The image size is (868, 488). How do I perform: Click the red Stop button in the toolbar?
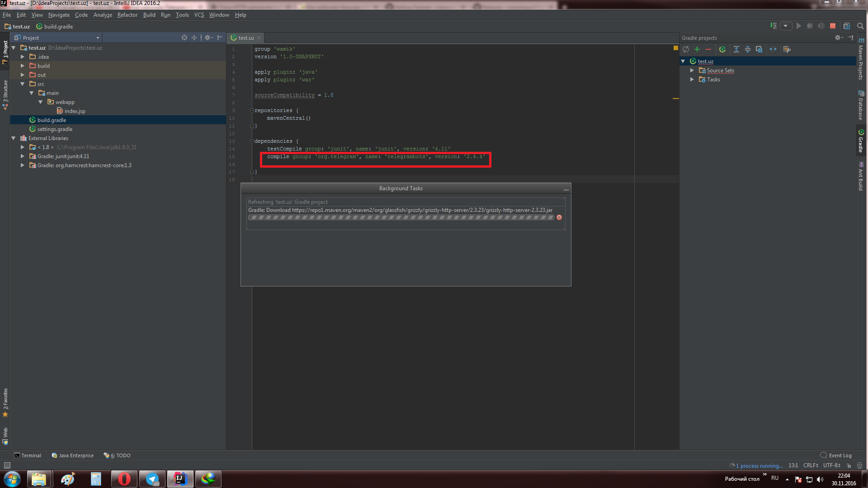pos(833,26)
